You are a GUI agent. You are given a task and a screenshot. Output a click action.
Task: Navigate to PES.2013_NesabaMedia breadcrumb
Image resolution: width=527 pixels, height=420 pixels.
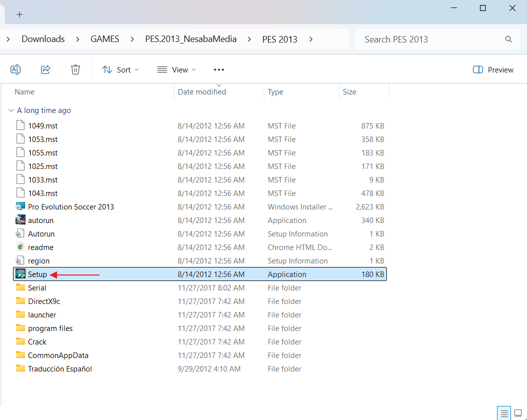pyautogui.click(x=191, y=39)
